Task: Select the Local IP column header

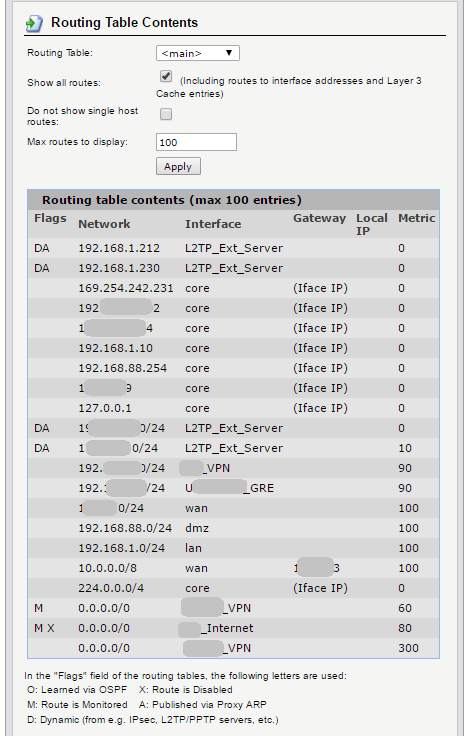Action: (372, 224)
